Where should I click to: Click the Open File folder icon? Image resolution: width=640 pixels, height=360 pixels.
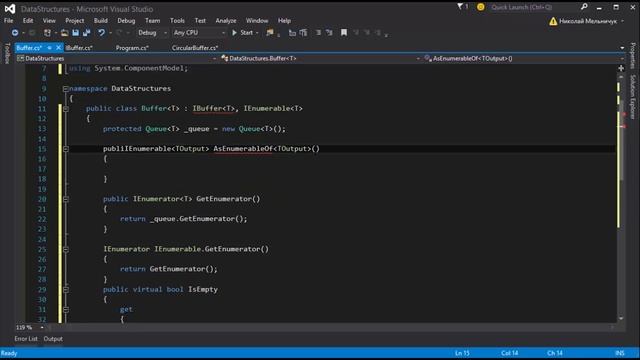pyautogui.click(x=64, y=33)
